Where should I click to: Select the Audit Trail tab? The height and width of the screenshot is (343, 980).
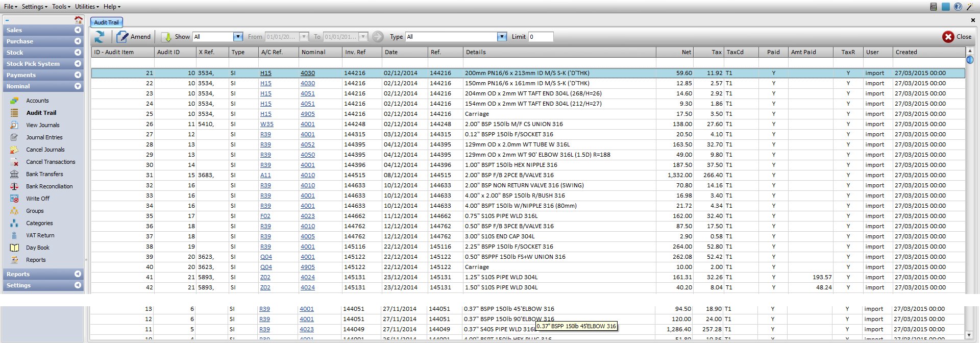(x=106, y=22)
